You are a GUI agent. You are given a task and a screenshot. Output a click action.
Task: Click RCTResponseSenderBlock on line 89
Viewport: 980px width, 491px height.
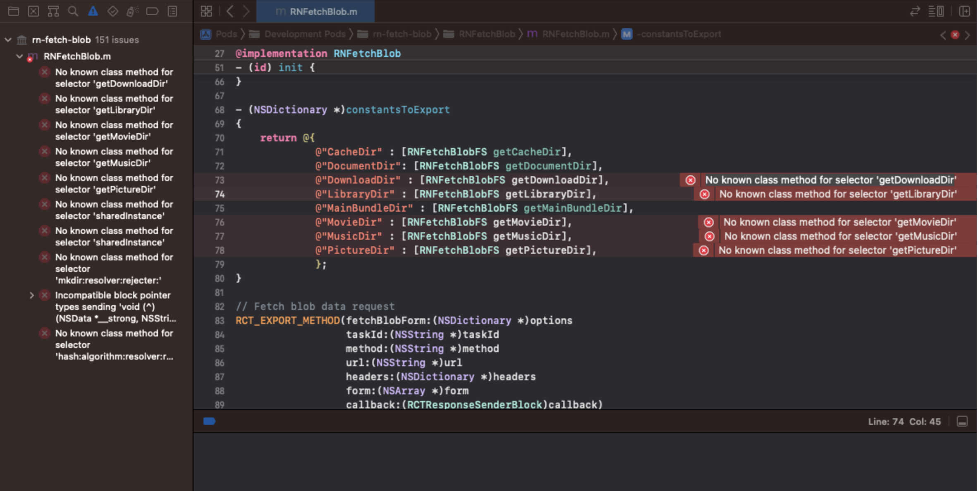[x=475, y=405]
